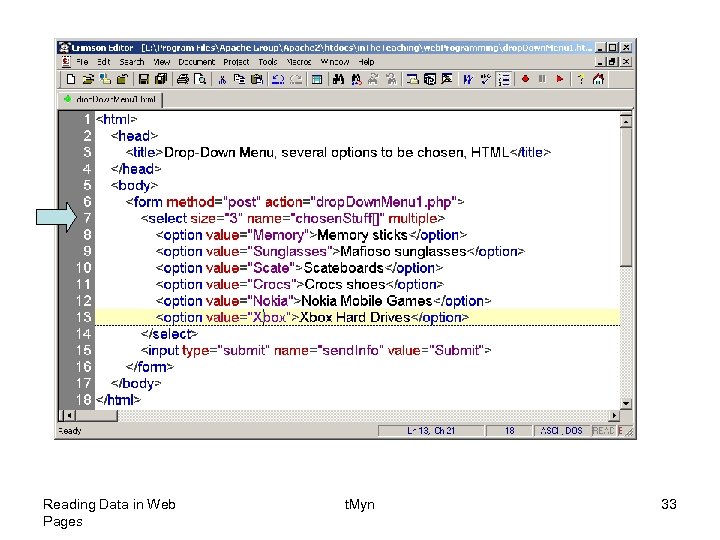Click the horizontal scrollbar right arrow
The width and height of the screenshot is (720, 540).
coord(614,416)
